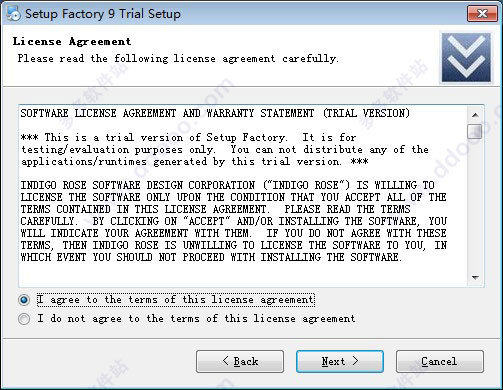The image size is (503, 390).
Task: Click the license text scroll-up arrow
Action: point(475,115)
